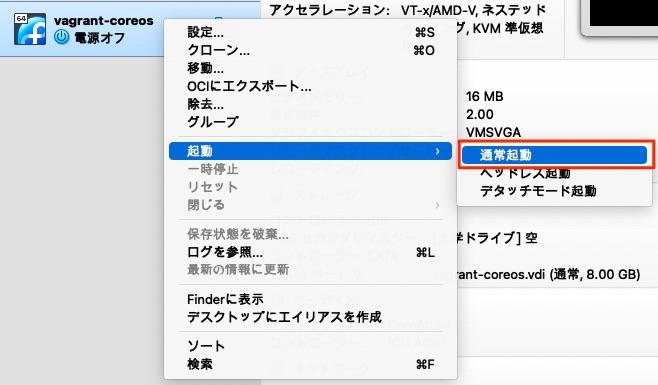Click the vagrant-coreos.vdi storage entry

click(x=549, y=275)
